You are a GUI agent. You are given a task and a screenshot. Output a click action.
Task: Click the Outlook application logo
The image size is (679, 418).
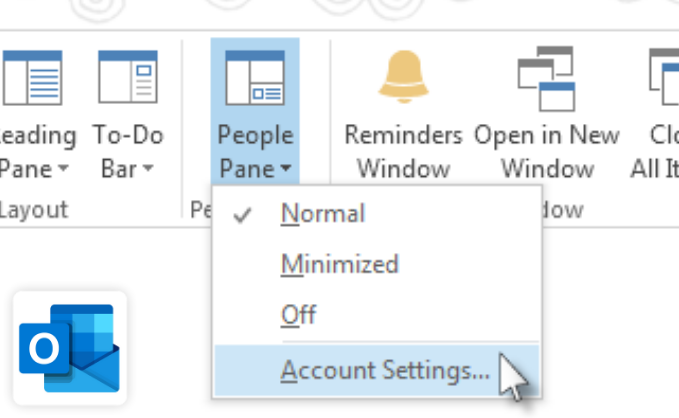point(70,348)
